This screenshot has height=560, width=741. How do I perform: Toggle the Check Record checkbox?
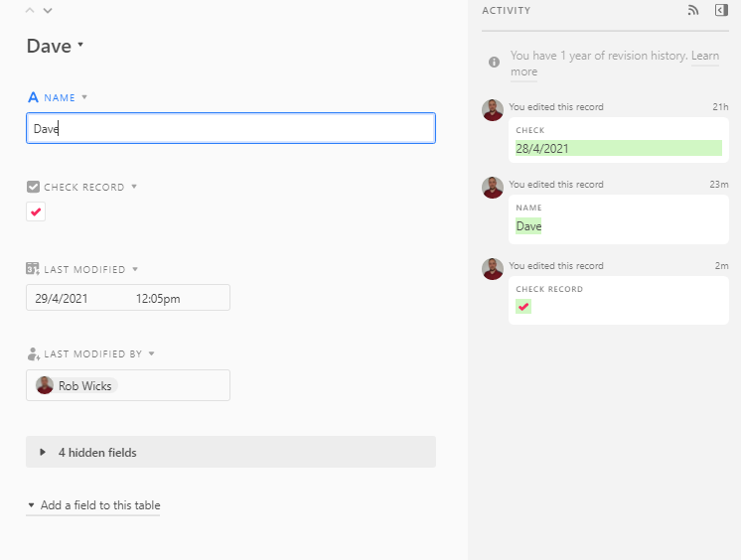36,211
